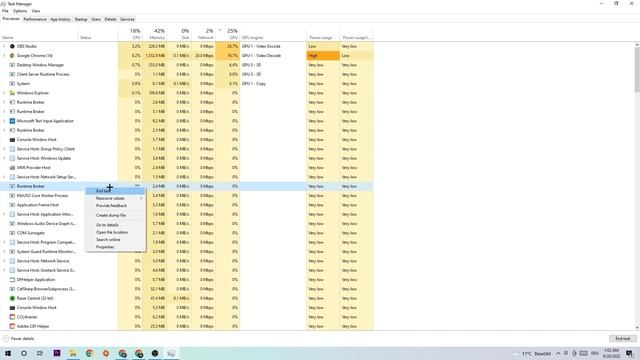This screenshot has height=360, width=640.
Task: Click the CefSharp.BrowserSubprocess icon
Action: click(12, 289)
